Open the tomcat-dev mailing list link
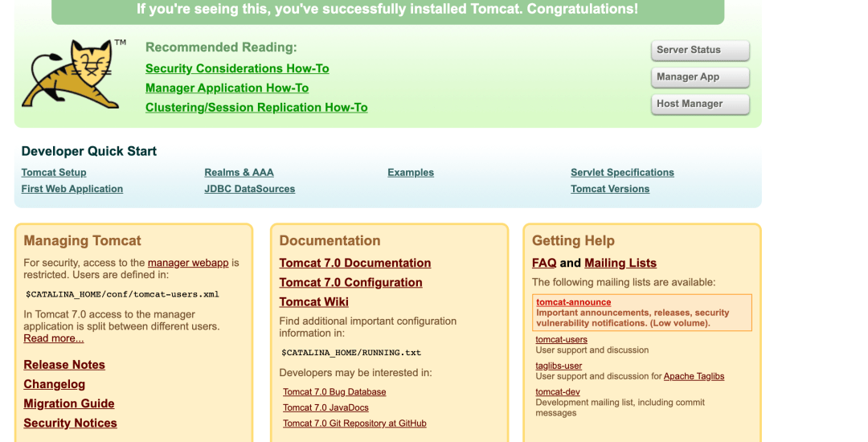Viewport: 868px width, 442px height. pyautogui.click(x=558, y=391)
